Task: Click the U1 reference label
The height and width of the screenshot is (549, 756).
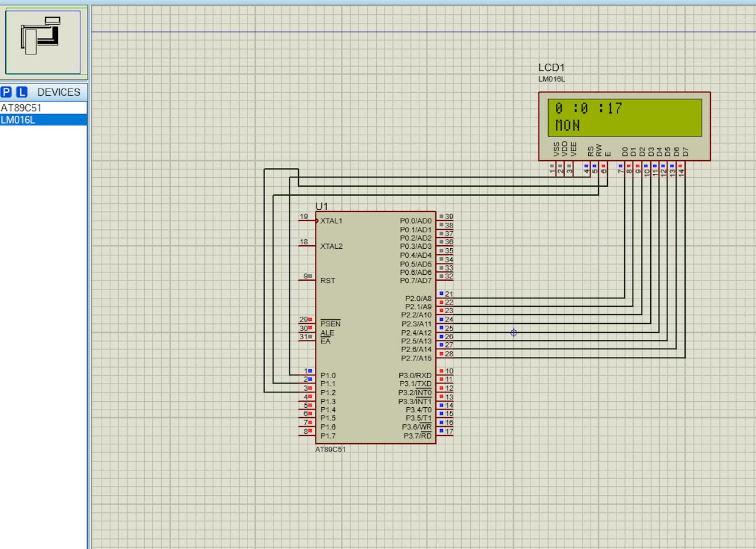Action: pyautogui.click(x=321, y=206)
